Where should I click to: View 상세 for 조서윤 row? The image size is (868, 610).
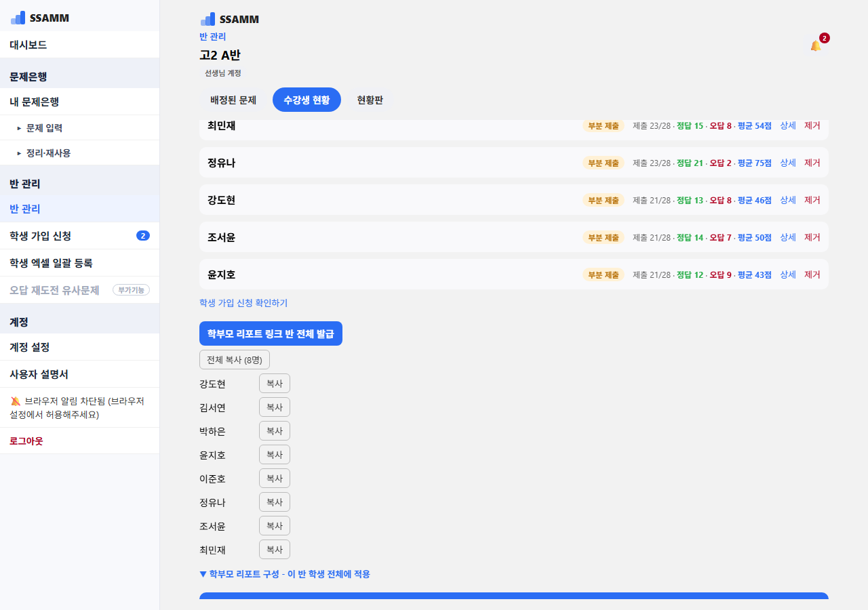point(788,237)
